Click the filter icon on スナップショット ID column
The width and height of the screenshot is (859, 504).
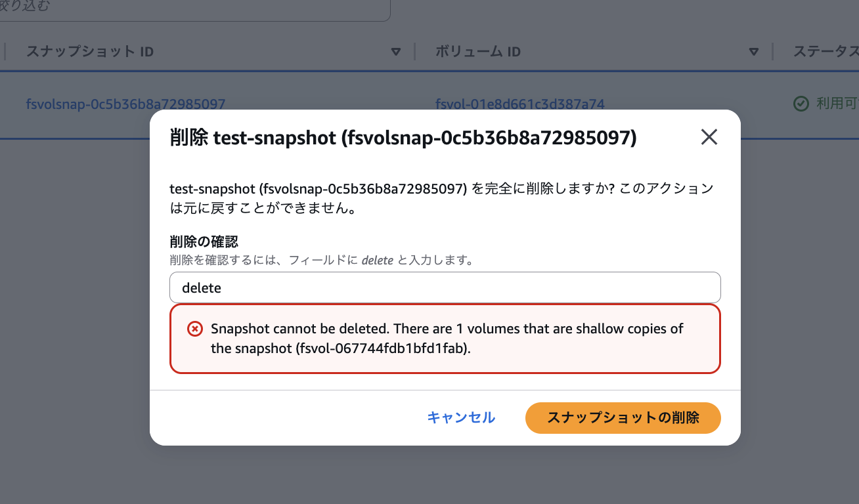coord(396,51)
